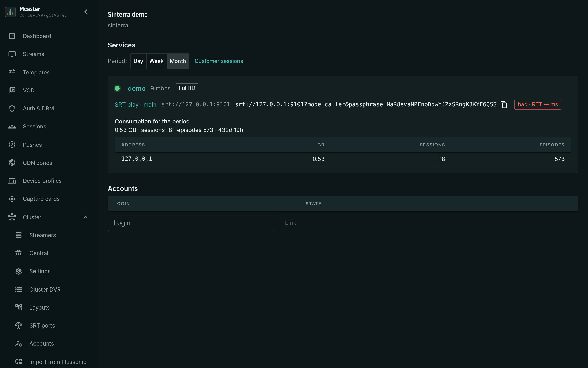Open the Sessions people icon
The image size is (588, 368).
12,127
